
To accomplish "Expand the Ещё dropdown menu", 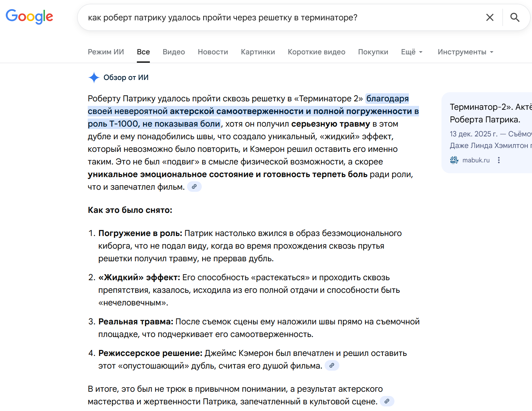I will click(412, 52).
